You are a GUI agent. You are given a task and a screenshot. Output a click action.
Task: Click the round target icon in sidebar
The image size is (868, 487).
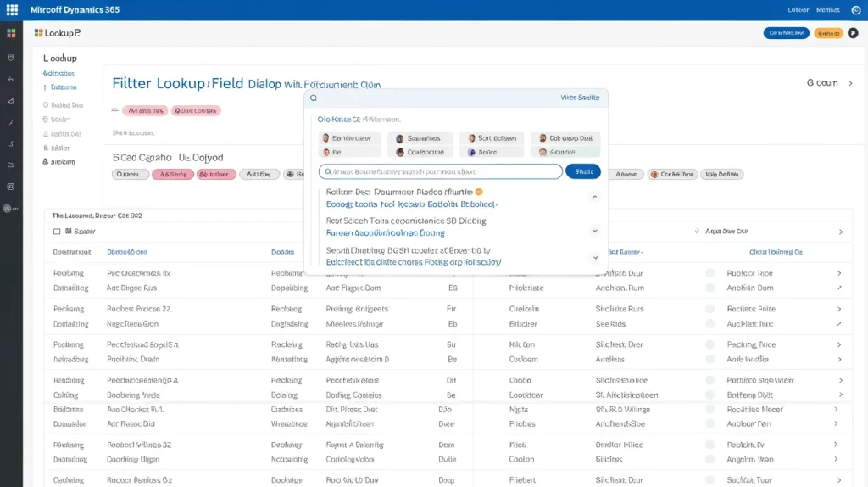pos(10,187)
